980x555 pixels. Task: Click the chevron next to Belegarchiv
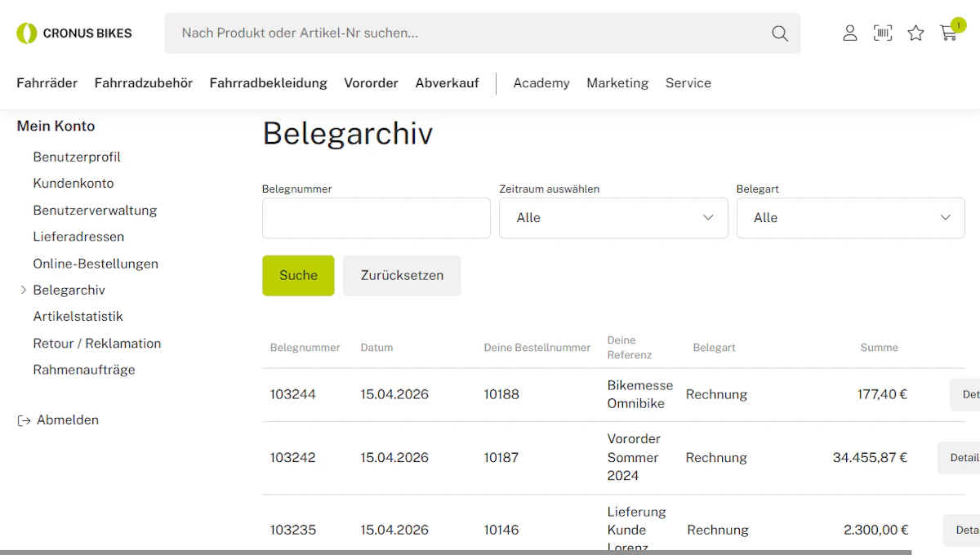(24, 290)
